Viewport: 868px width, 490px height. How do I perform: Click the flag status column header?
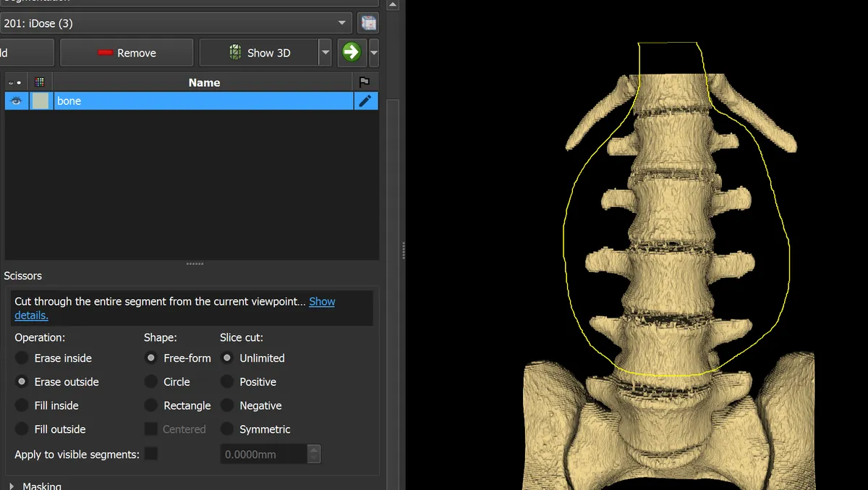(365, 83)
